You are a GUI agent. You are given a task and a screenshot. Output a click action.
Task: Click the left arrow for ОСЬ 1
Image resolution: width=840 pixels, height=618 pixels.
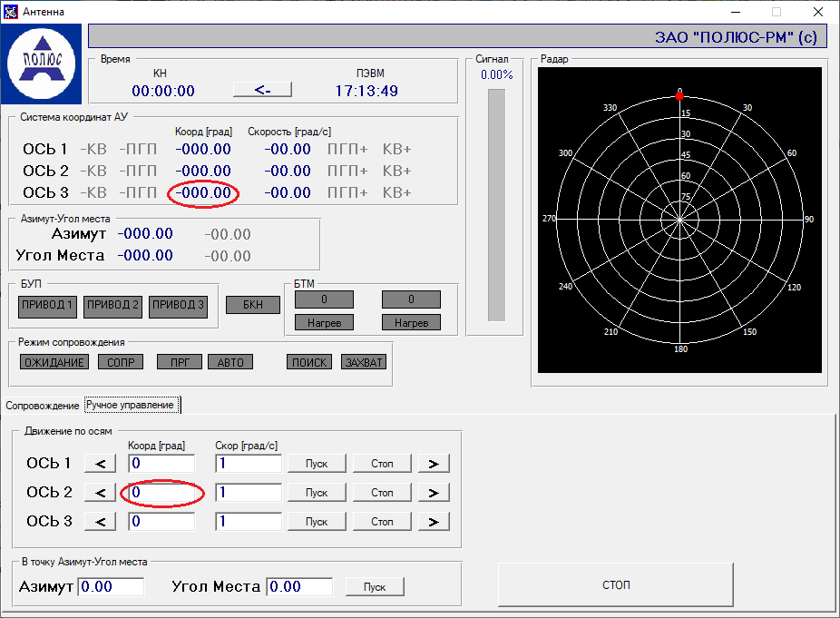click(100, 464)
